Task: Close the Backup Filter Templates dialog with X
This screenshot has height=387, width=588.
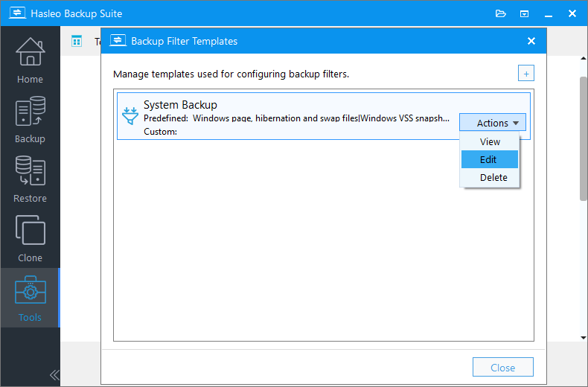Action: [x=531, y=41]
